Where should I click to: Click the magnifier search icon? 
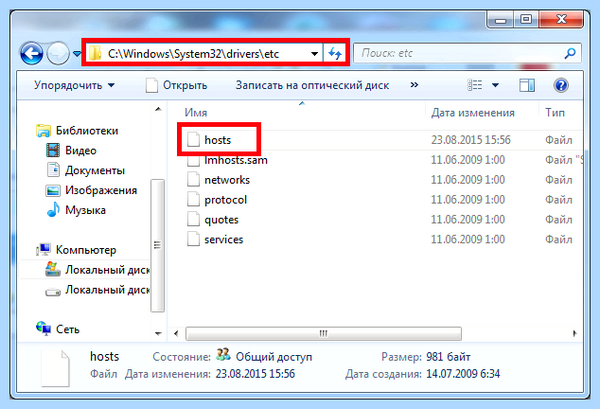(570, 53)
